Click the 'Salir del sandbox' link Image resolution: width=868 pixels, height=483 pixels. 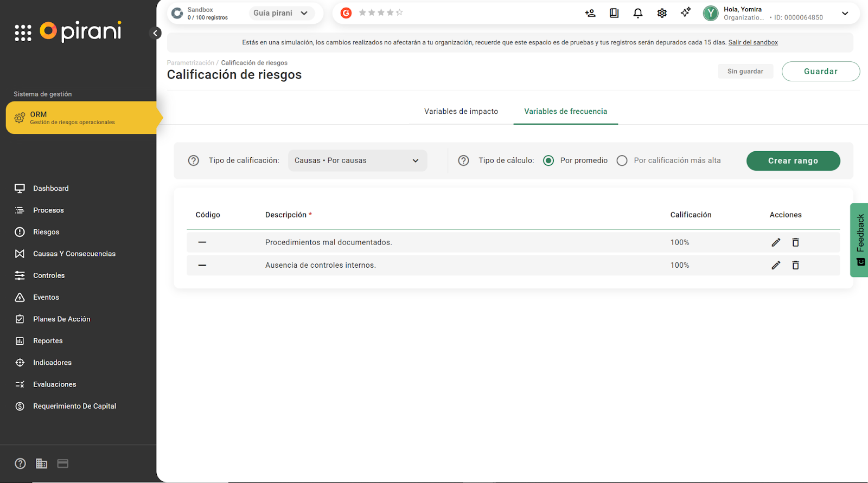pyautogui.click(x=753, y=42)
